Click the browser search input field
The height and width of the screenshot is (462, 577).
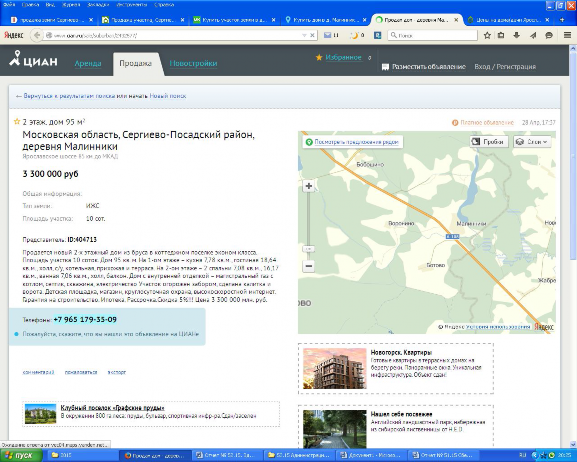[433, 35]
